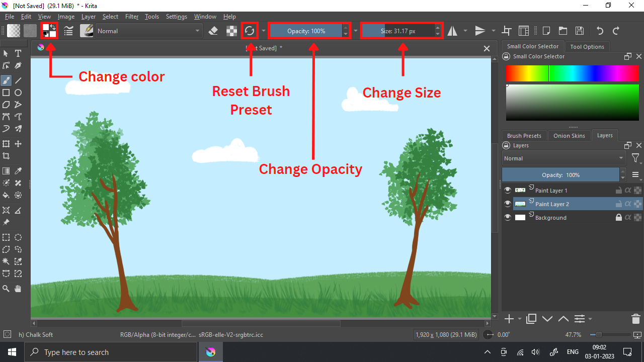
Task: Select the Measure tool
Action: 18,210
